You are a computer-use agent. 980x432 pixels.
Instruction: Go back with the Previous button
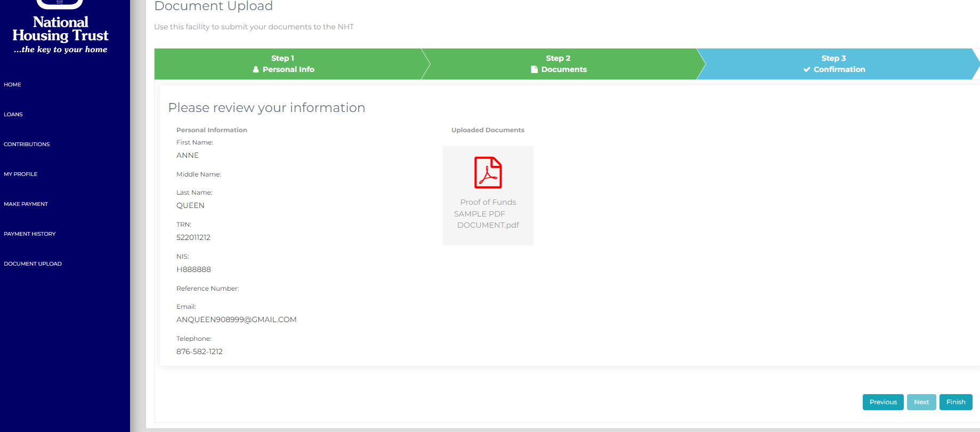[882, 402]
